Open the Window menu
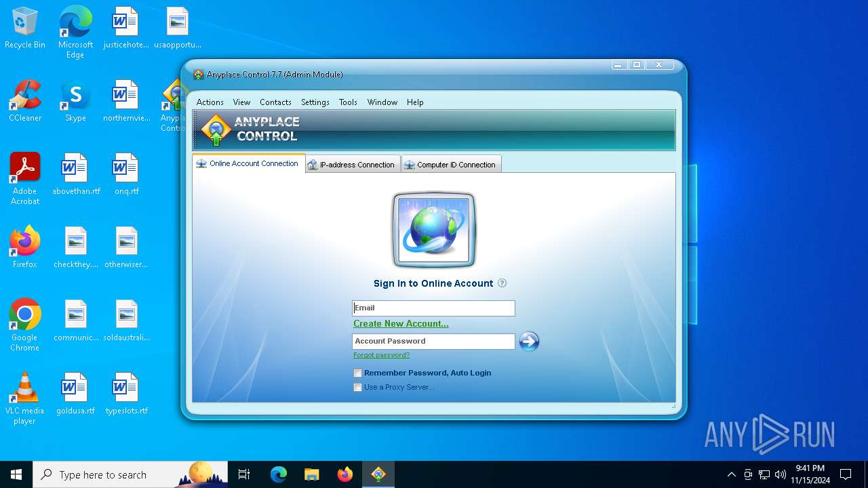 (382, 102)
